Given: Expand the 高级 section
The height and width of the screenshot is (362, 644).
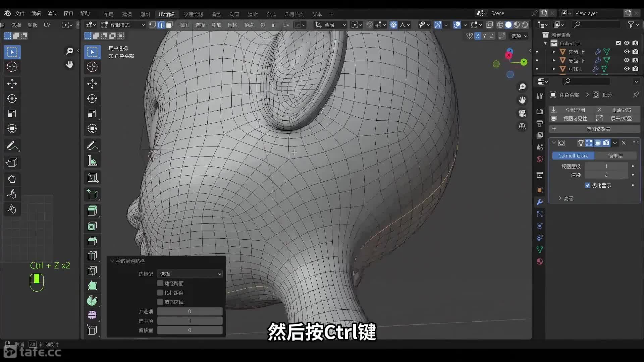Looking at the screenshot, I should (x=566, y=198).
